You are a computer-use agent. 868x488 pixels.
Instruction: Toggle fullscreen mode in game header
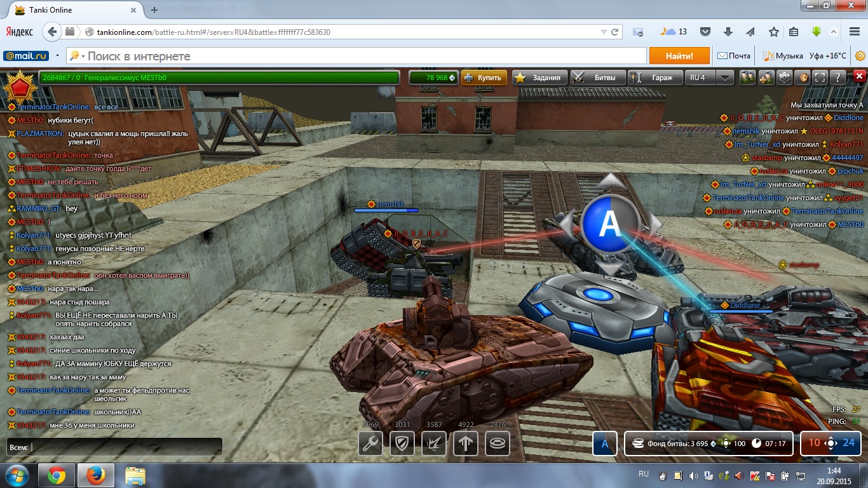(x=820, y=78)
